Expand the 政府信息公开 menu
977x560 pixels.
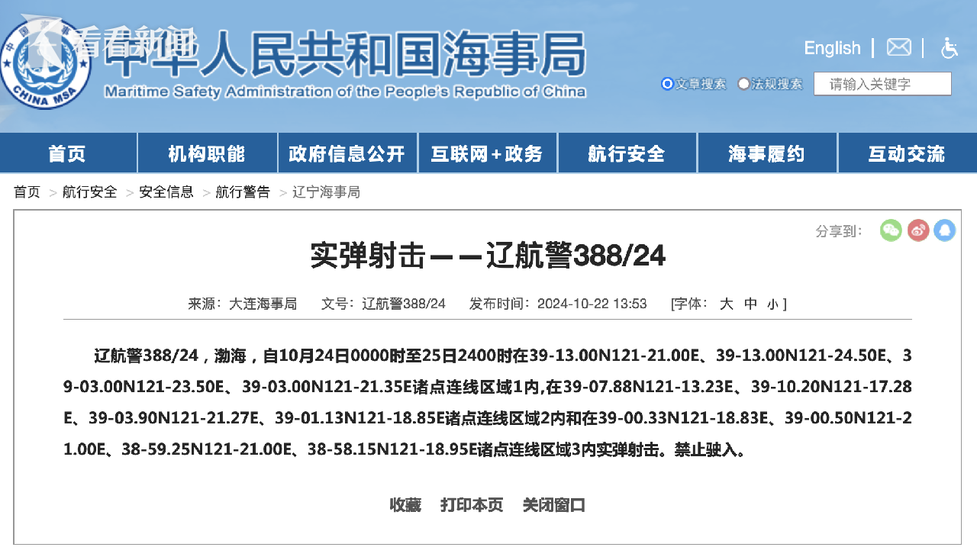point(347,153)
